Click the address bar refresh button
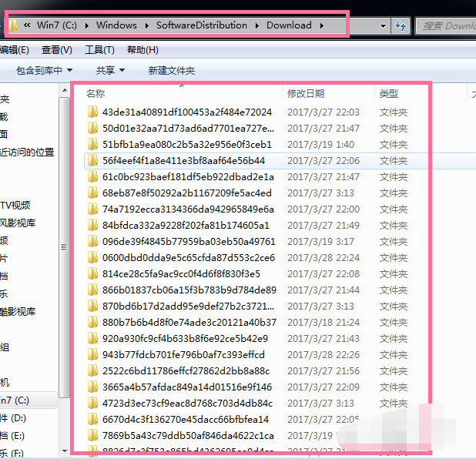Image resolution: width=476 pixels, height=459 pixels. coord(401,26)
